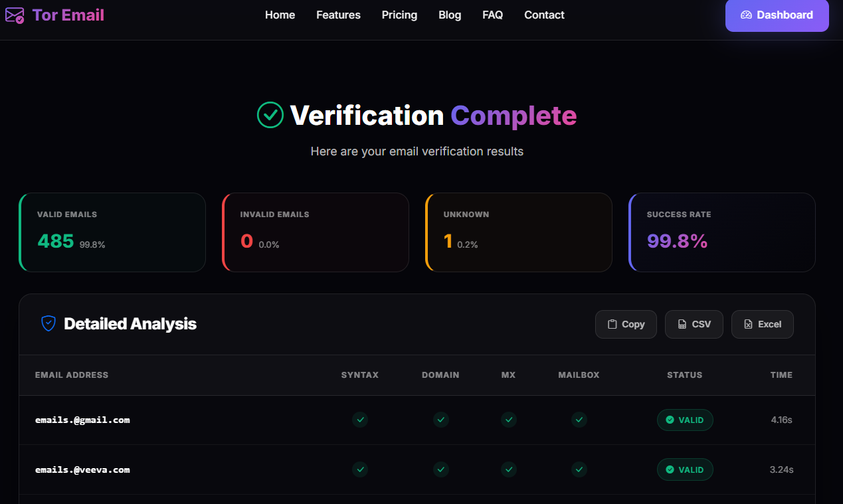Click the mailbox check icon for emails.@veeva.com
The image size is (843, 504).
(x=579, y=469)
